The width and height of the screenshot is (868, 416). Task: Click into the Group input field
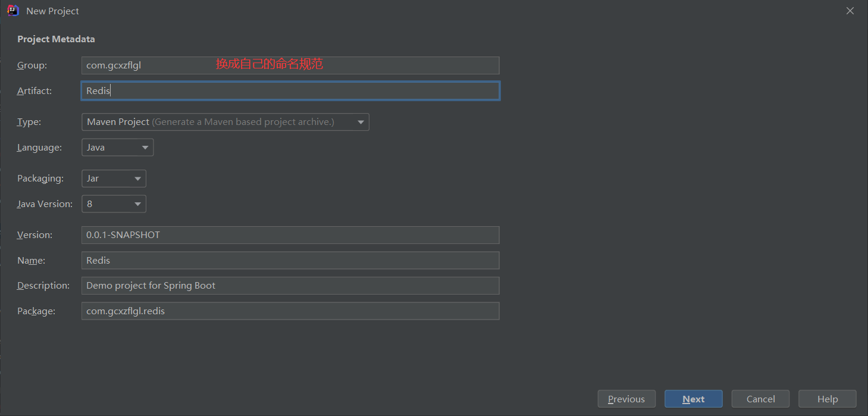coord(290,65)
